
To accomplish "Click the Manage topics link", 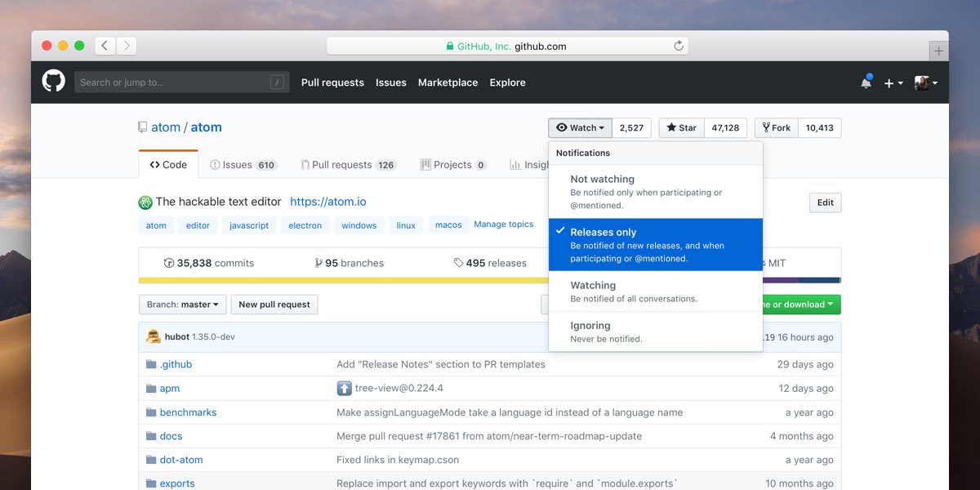I will pos(504,224).
